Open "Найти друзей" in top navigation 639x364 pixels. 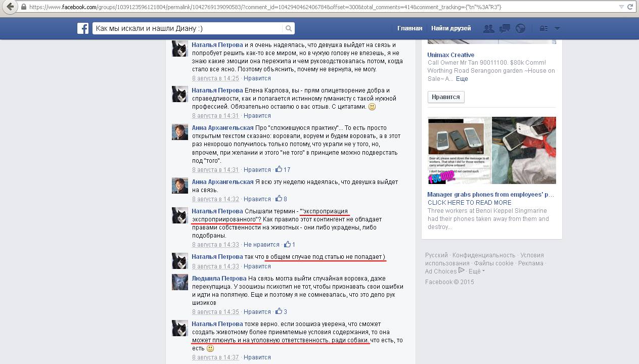450,28
